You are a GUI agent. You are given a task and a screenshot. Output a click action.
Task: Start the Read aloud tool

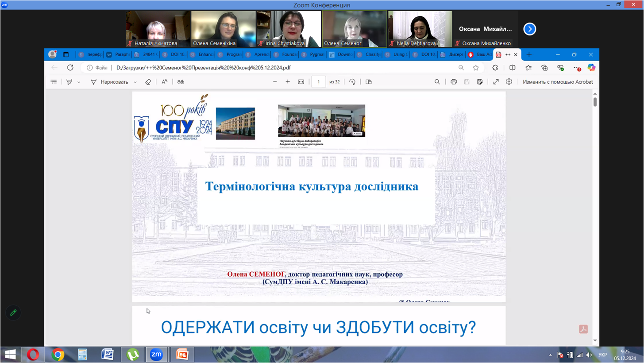click(164, 82)
